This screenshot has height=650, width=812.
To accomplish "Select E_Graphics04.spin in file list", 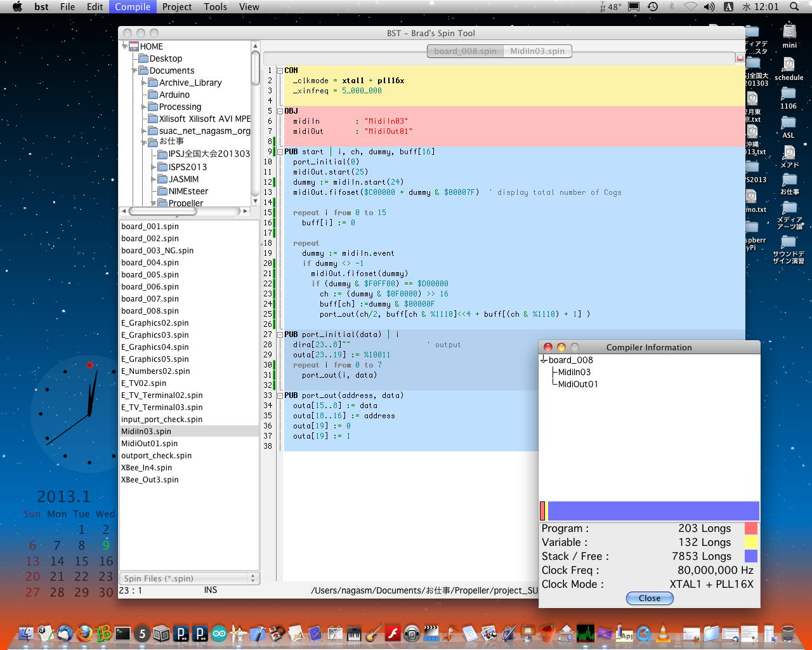I will click(155, 347).
